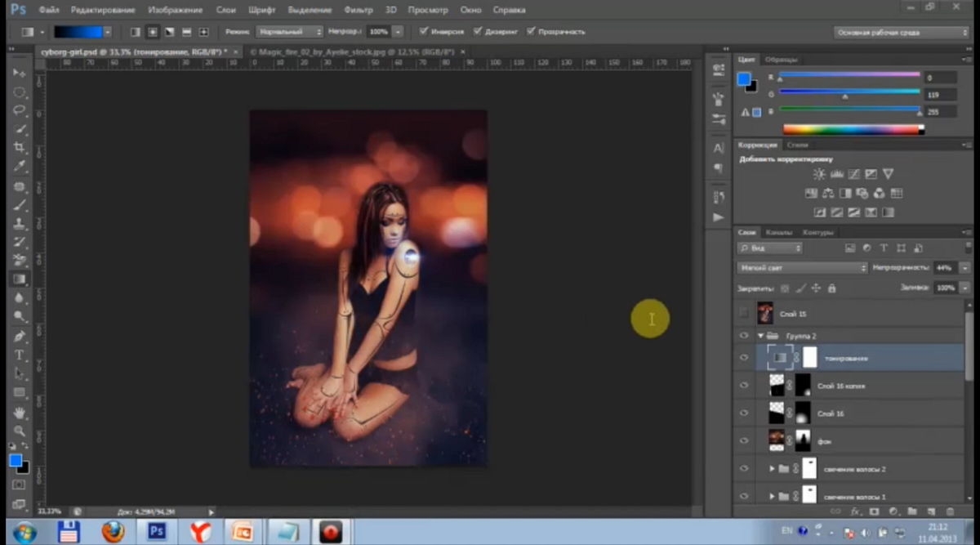Expand the свечение волосы 2 group
Viewport: 980px width, 545px height.
point(773,469)
